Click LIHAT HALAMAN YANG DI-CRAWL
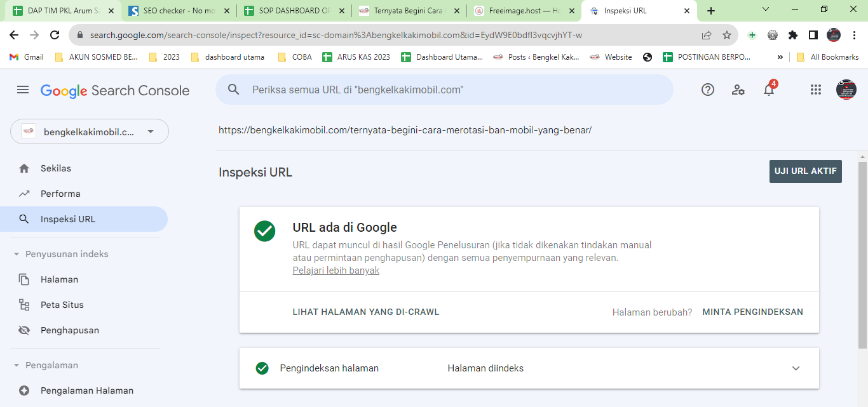Viewport: 868px width, 407px height. (x=366, y=312)
